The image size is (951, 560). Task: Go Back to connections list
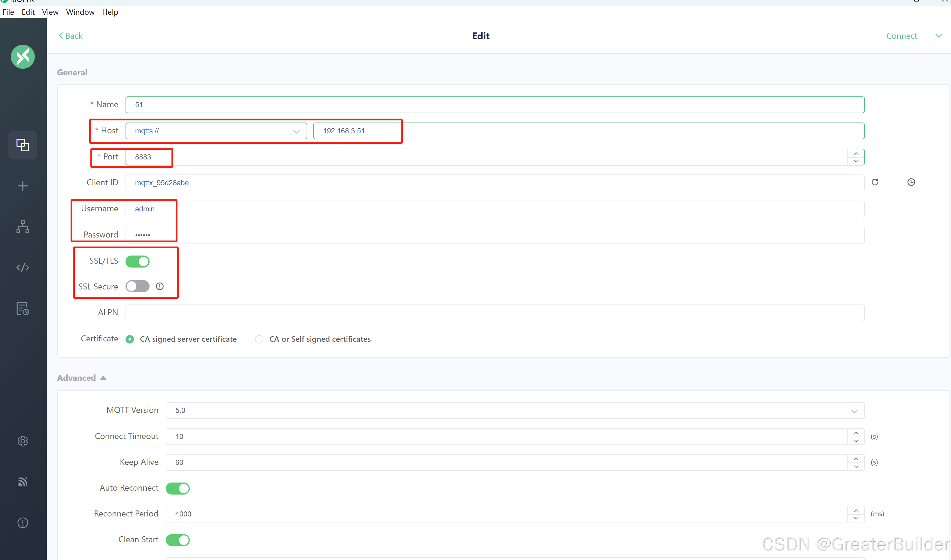point(71,36)
